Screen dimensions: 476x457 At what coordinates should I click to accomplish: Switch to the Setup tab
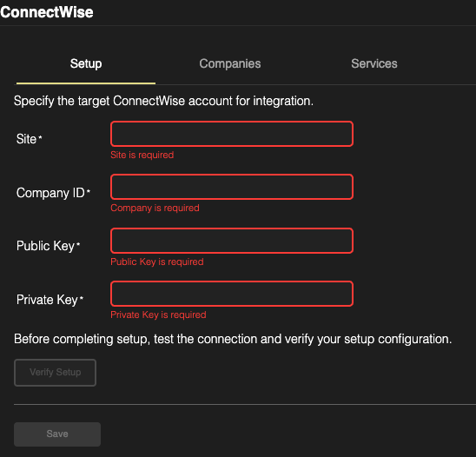(x=86, y=63)
